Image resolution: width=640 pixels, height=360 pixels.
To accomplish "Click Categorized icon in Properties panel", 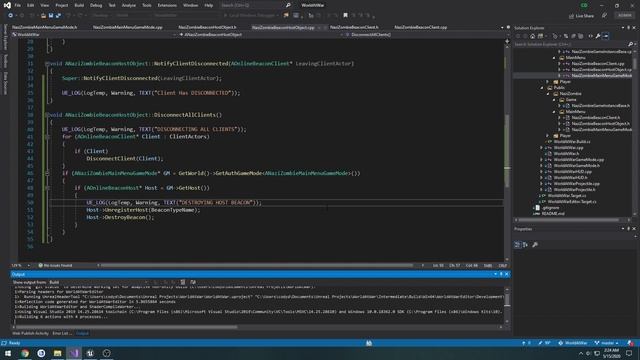I will tap(517, 244).
